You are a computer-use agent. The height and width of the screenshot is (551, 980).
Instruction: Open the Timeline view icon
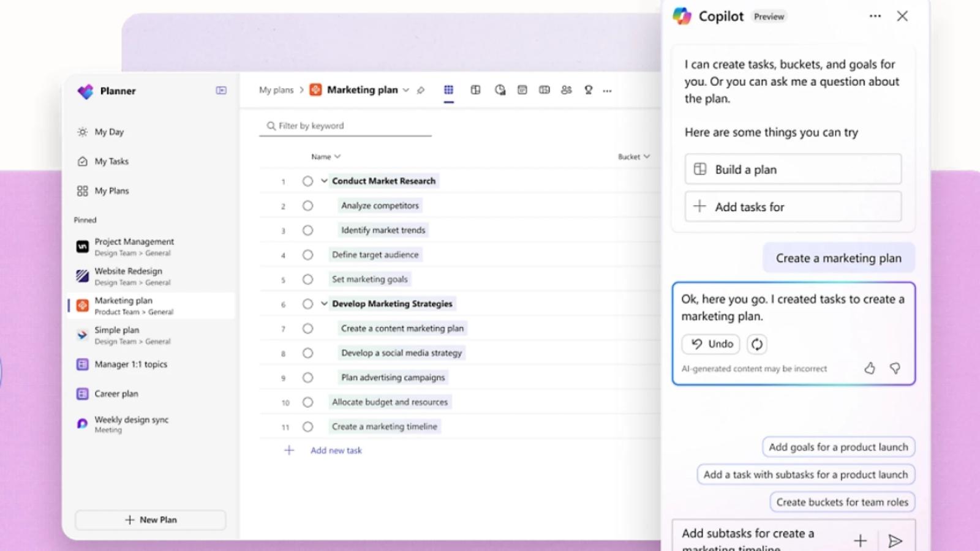(x=544, y=90)
